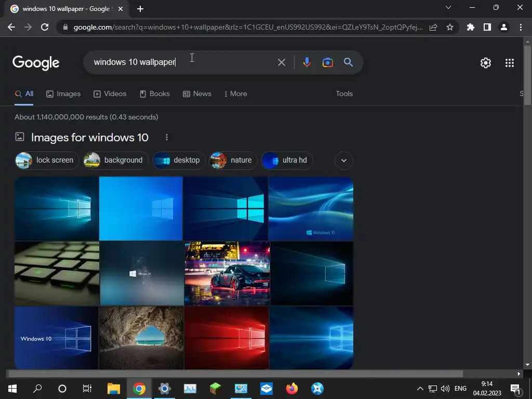Filter images by background chip

pos(116,160)
